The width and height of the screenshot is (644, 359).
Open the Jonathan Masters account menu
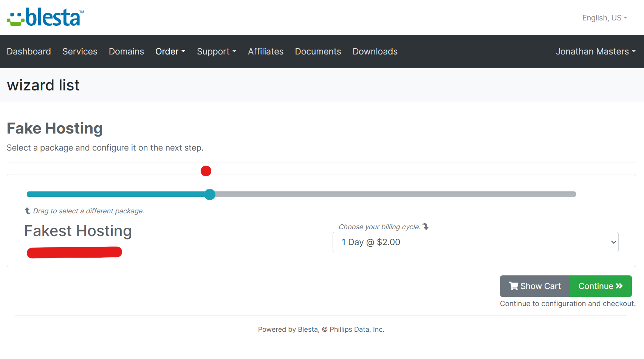coord(595,51)
